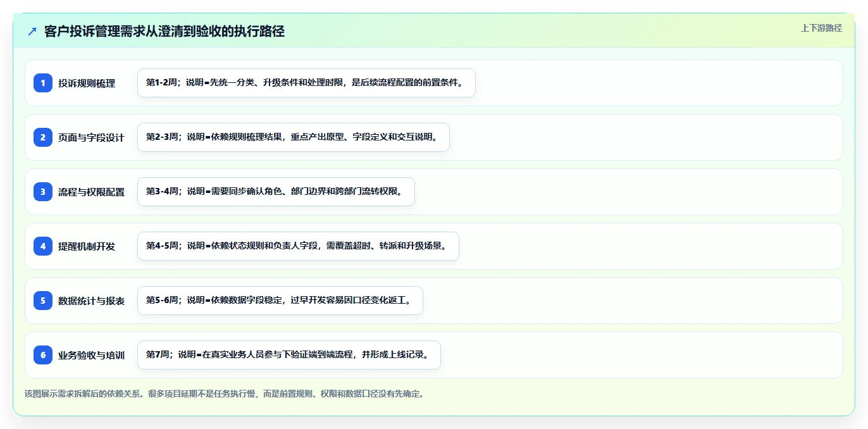Select step number 2 badge

[43, 137]
